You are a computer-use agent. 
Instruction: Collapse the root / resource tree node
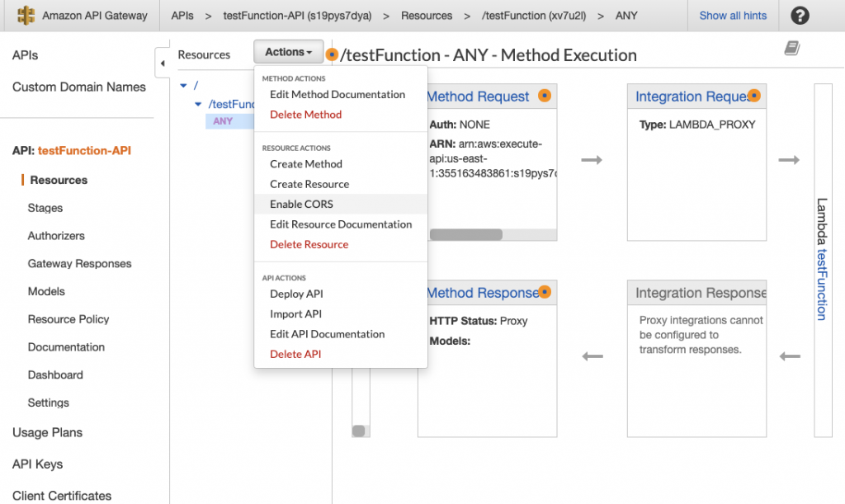(x=183, y=86)
